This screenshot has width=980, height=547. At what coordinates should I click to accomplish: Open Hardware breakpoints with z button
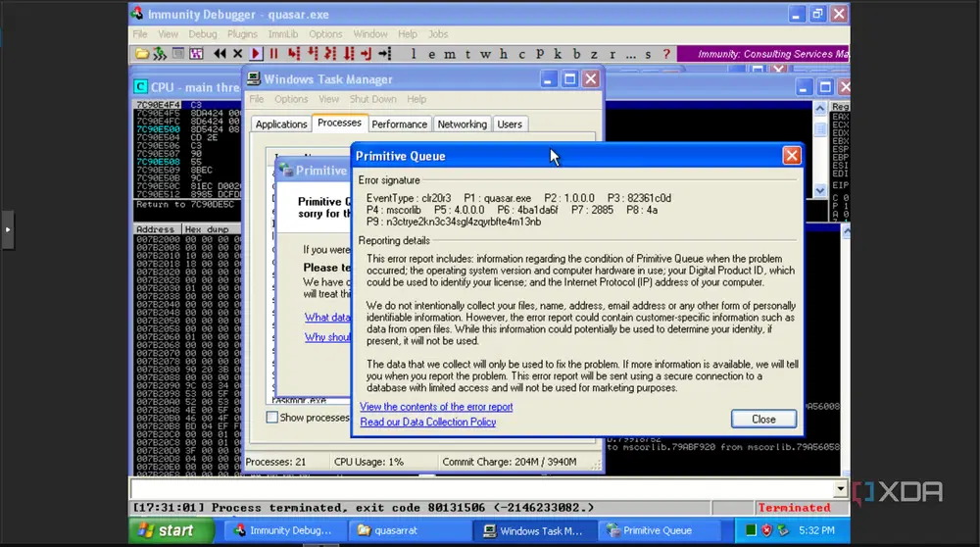point(595,54)
